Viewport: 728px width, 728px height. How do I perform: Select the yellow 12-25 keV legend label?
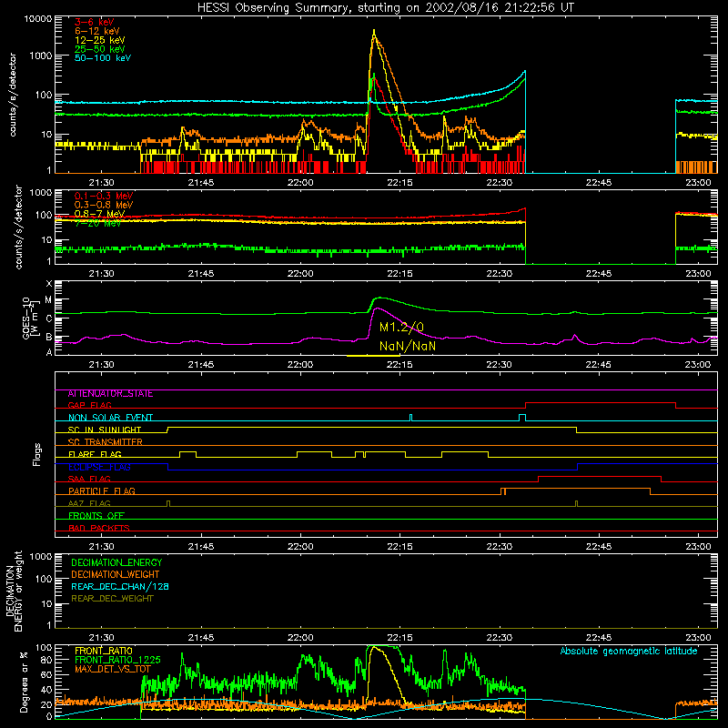click(99, 40)
